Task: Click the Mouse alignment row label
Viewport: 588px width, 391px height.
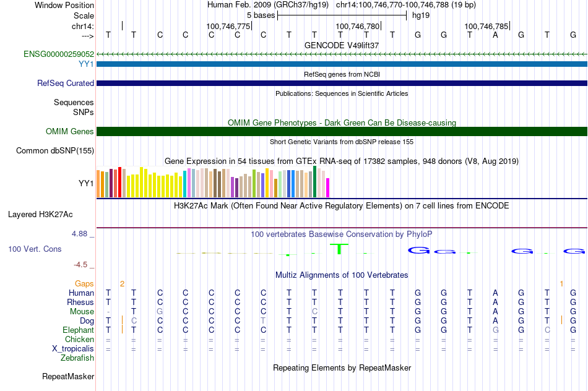Action: 82,312
